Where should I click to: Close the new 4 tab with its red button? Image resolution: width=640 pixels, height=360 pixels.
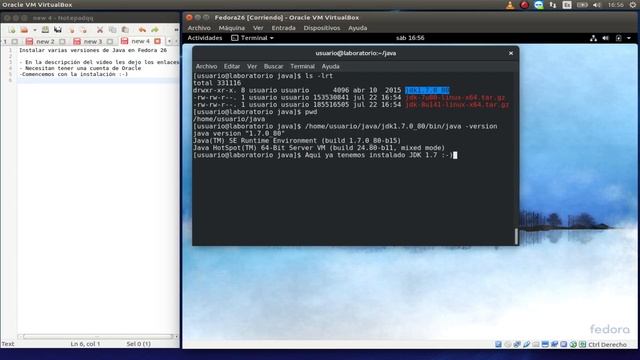pyautogui.click(x=158, y=41)
